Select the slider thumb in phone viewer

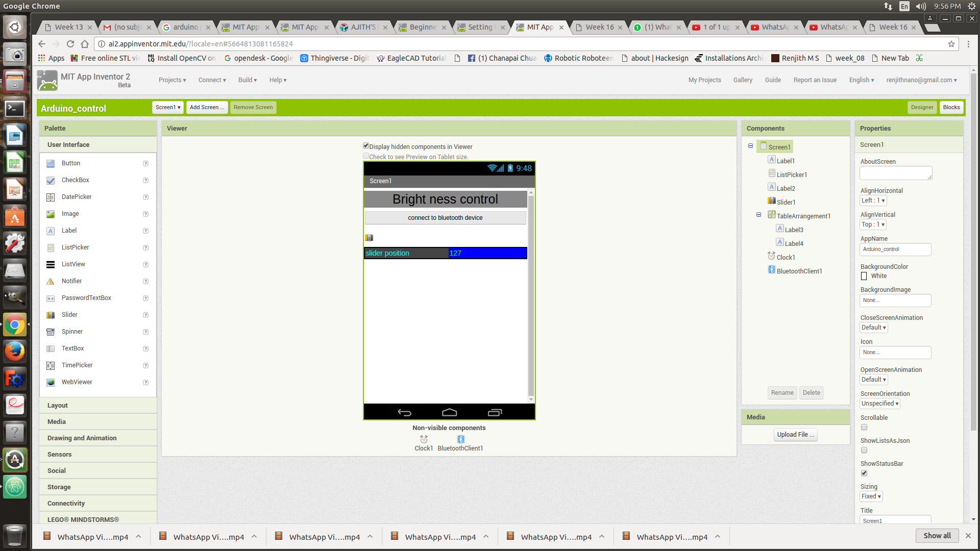point(369,238)
